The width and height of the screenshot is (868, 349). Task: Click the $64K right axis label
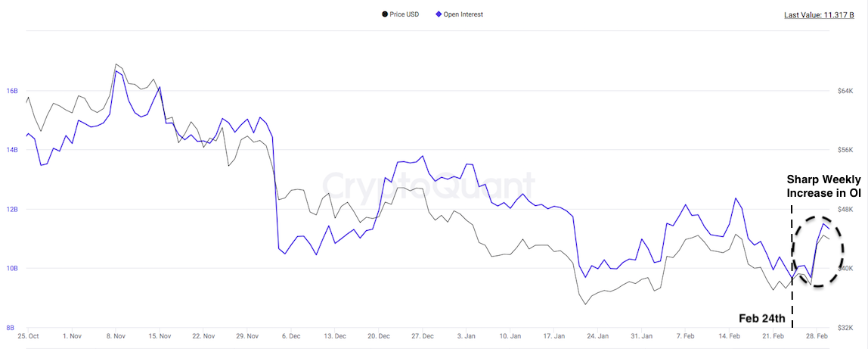(x=847, y=91)
